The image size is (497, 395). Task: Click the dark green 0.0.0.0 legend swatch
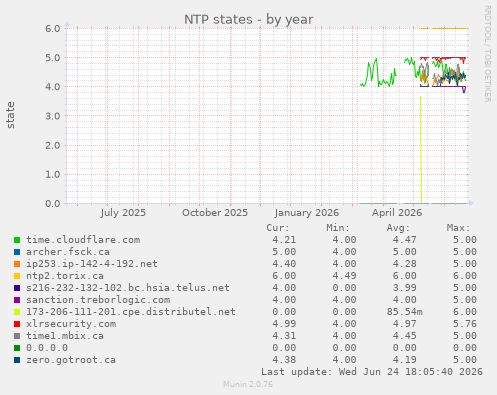(17, 348)
